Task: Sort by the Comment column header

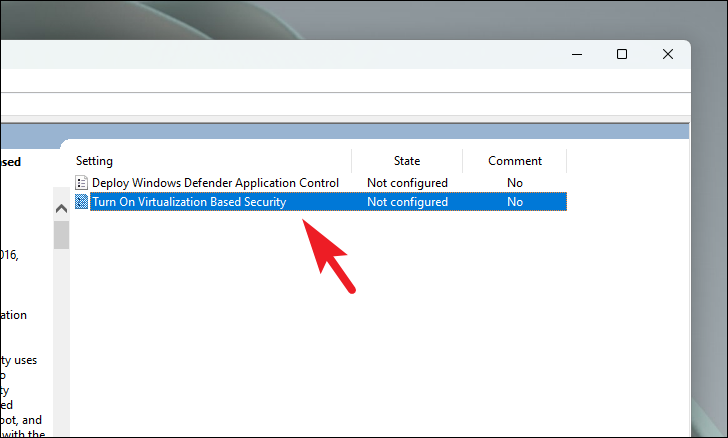Action: coord(515,161)
